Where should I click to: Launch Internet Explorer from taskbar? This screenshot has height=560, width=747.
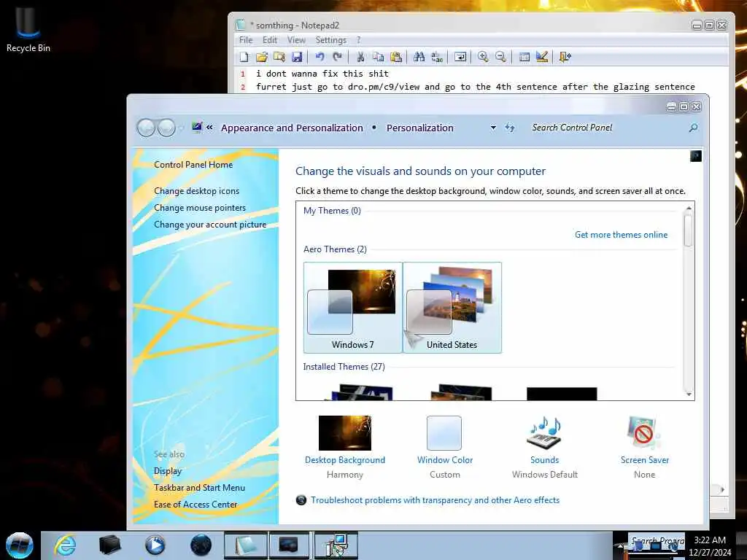pyautogui.click(x=65, y=545)
